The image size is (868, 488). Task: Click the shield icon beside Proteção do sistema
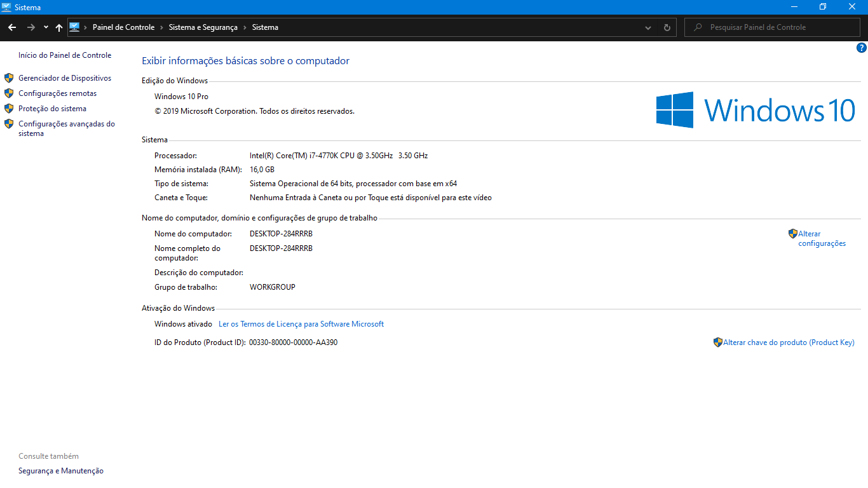9,109
